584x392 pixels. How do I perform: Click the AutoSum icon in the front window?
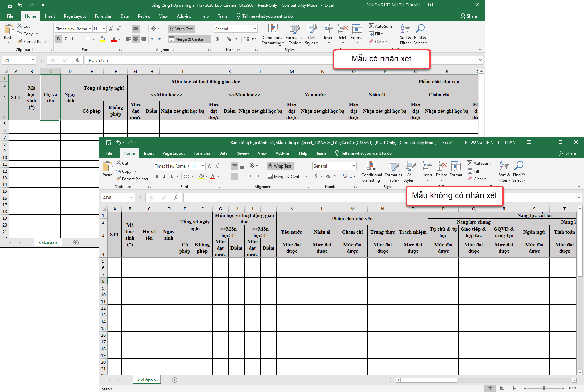click(x=470, y=163)
